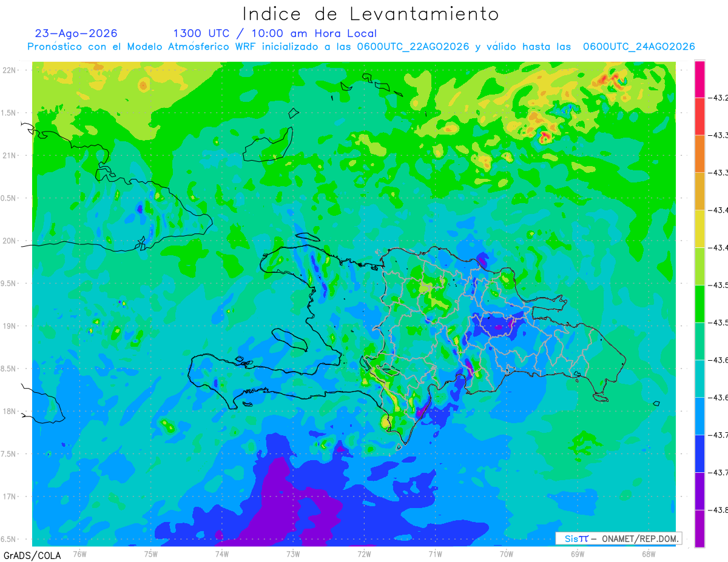Click the 19N latitude label
The height and width of the screenshot is (562, 728).
[x=10, y=326]
